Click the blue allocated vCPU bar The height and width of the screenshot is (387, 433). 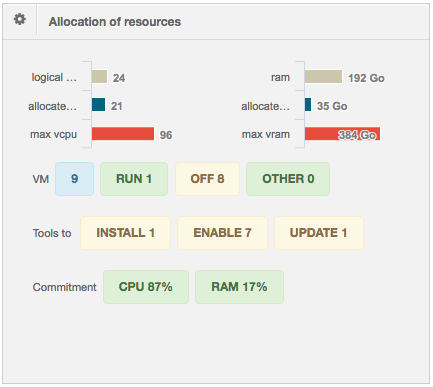point(98,105)
